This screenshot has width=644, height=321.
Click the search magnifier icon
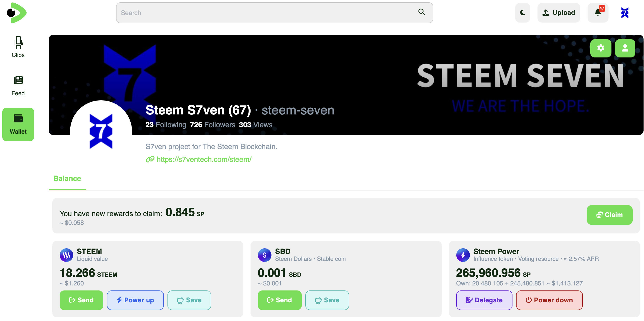tap(421, 12)
